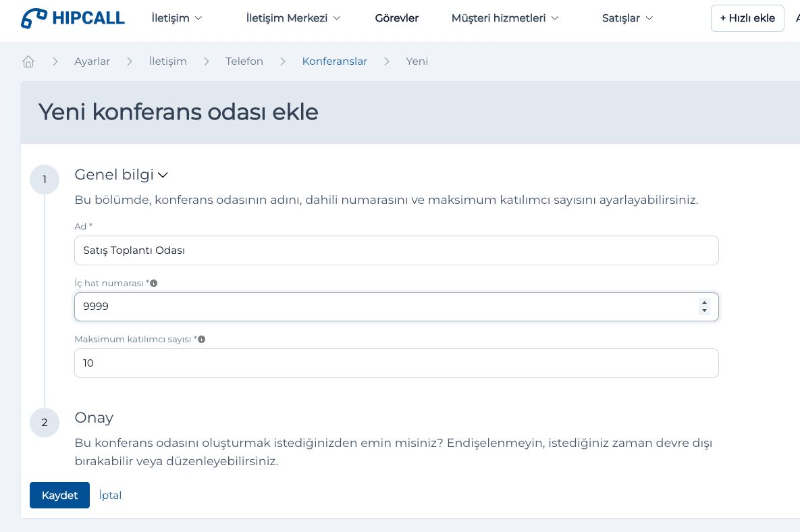Expand the İletişim Merkezi menu
The image size is (800, 532).
[x=293, y=18]
